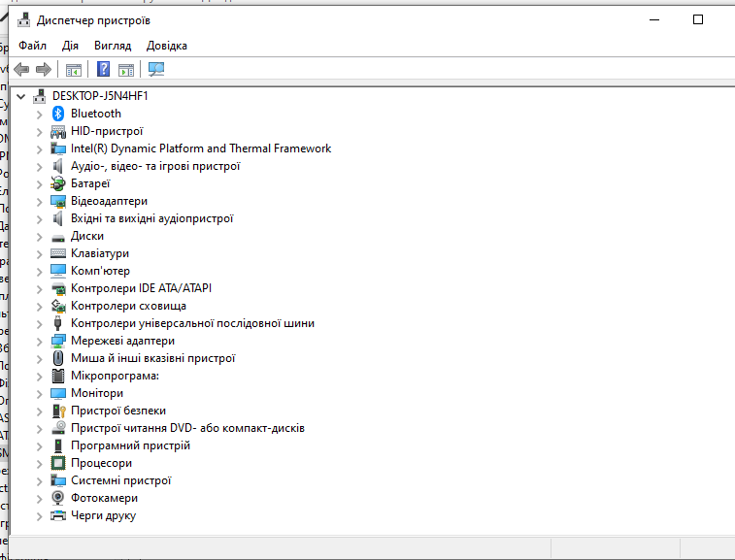Open the Вигляд menu

click(x=113, y=46)
